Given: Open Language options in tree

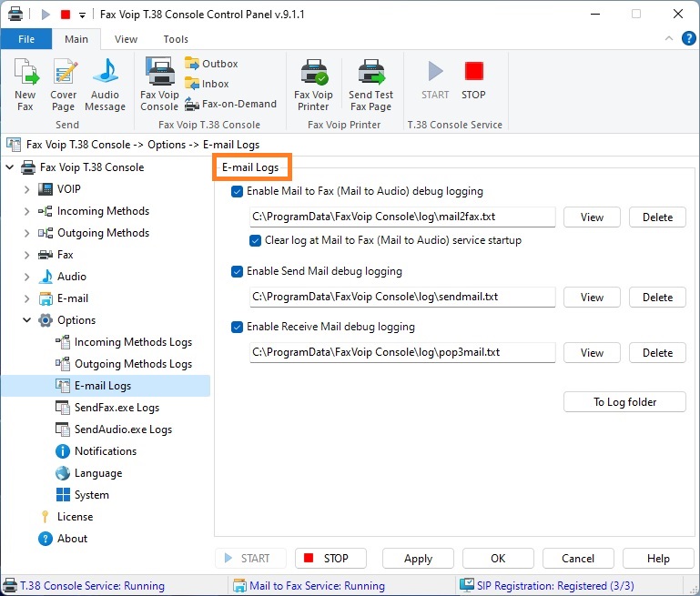Looking at the screenshot, I should pyautogui.click(x=89, y=473).
